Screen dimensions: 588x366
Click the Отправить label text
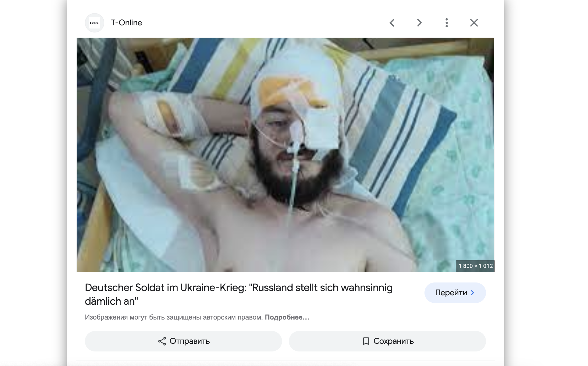point(190,341)
